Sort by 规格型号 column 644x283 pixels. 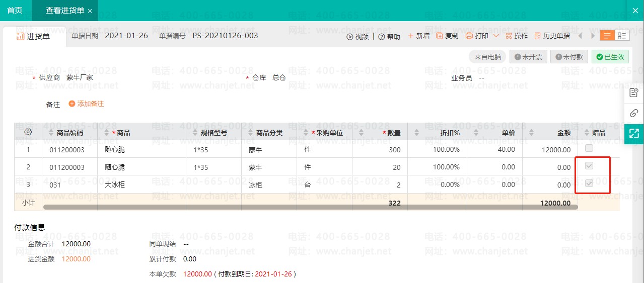(x=196, y=133)
